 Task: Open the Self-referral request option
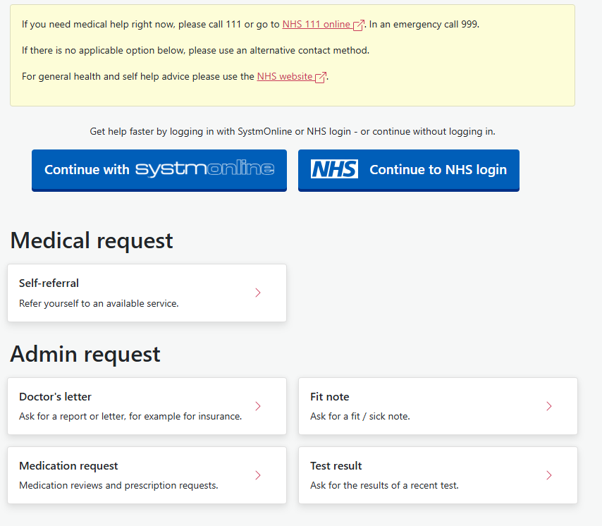click(x=147, y=293)
